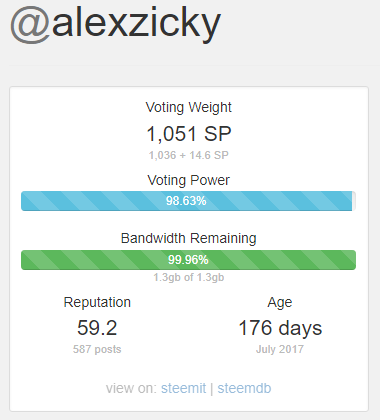Select the 99.96% bandwidth value
380x420 pixels.
click(x=188, y=260)
